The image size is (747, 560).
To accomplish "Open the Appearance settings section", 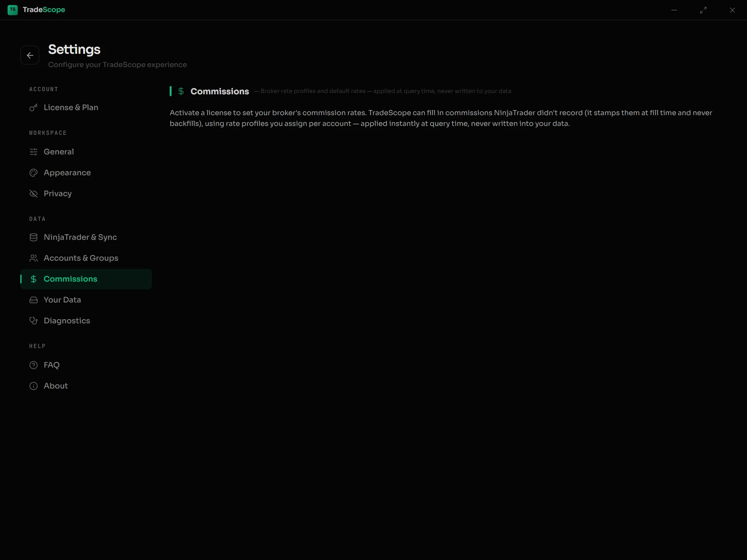I will 86,173.
